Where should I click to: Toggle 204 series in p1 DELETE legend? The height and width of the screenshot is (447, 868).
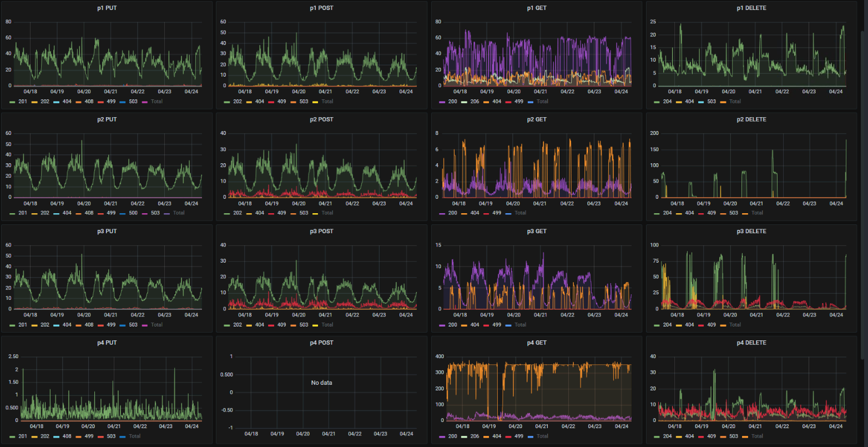[667, 102]
